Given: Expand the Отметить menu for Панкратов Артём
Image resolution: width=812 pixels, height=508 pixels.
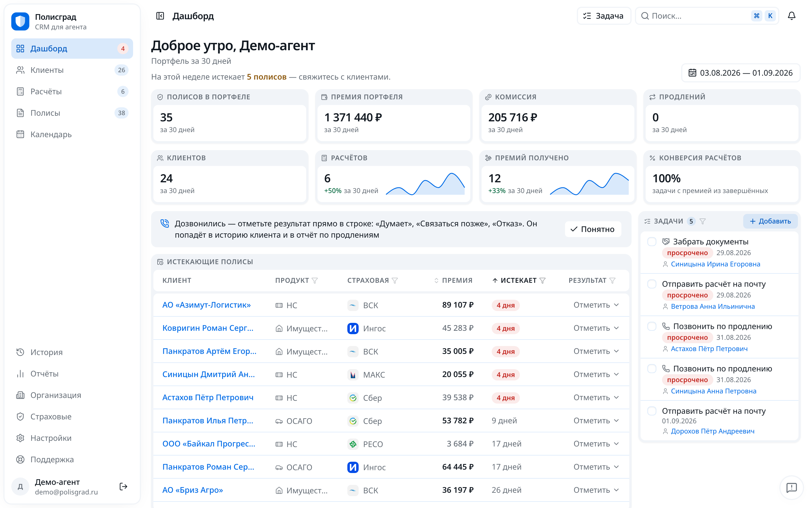Looking at the screenshot, I should (596, 351).
